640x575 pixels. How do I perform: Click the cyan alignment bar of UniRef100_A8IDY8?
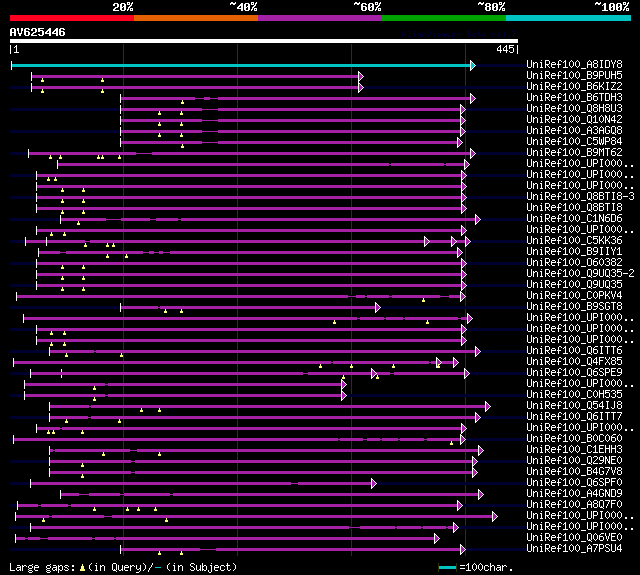click(241, 65)
